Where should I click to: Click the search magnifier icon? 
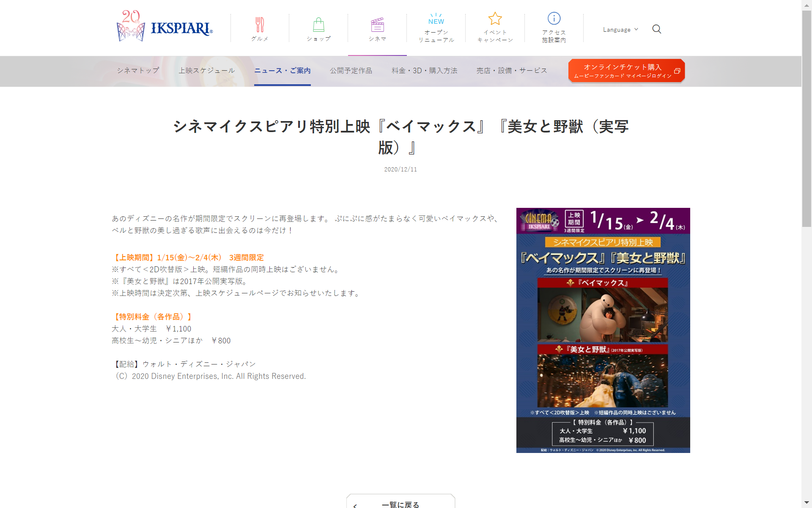pos(656,29)
